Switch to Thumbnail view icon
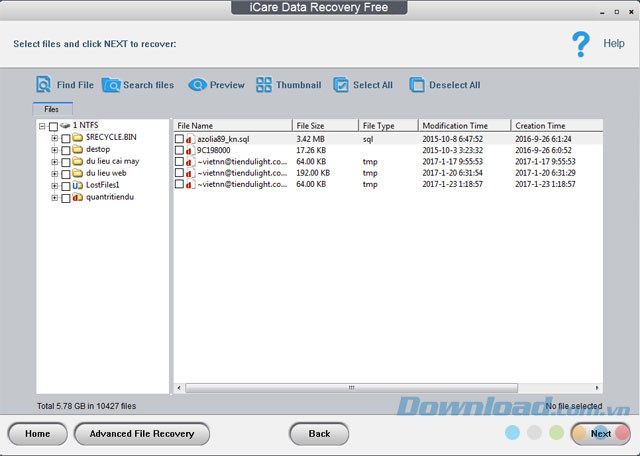Screen dimensions: 640x456 [264, 85]
